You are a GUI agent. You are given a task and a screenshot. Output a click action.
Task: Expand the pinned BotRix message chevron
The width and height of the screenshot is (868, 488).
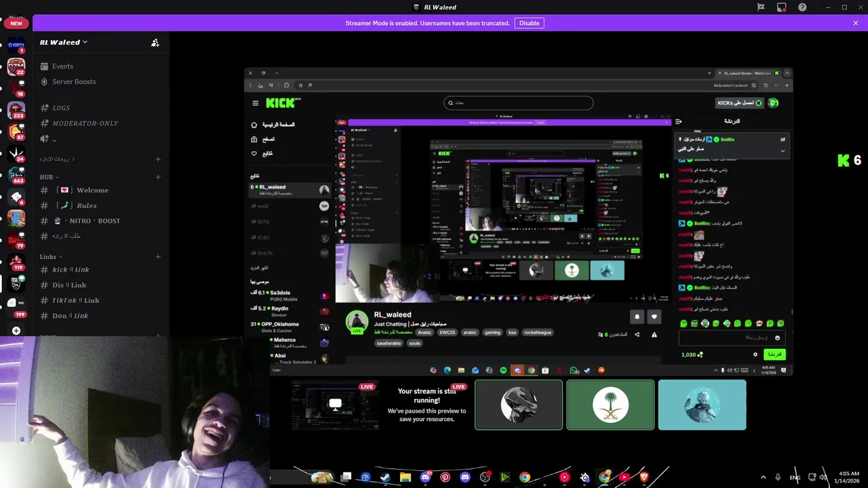click(x=783, y=150)
